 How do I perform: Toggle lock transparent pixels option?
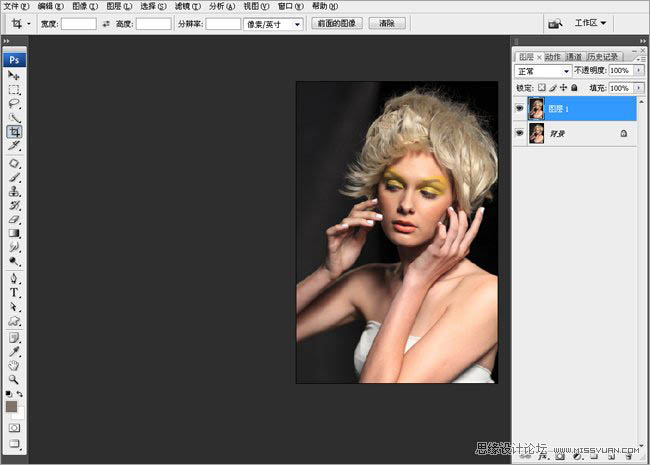click(543, 88)
